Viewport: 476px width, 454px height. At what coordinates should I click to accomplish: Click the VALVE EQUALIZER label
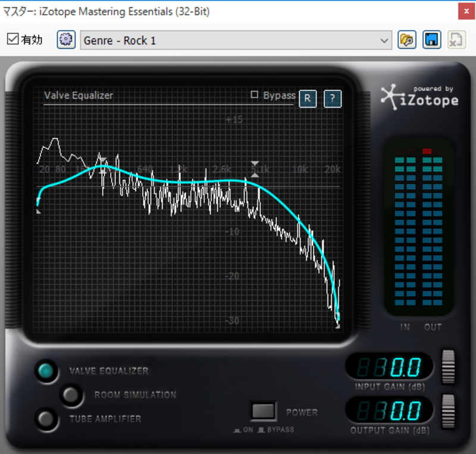109,371
